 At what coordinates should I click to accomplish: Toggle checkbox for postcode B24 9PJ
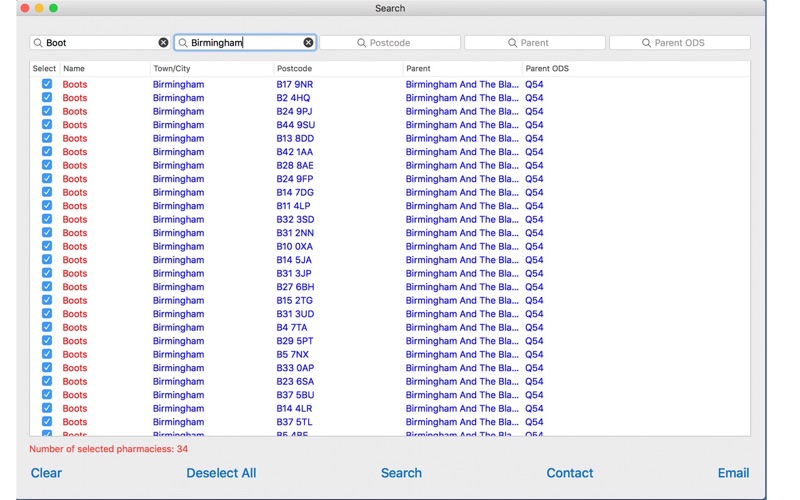tap(47, 111)
